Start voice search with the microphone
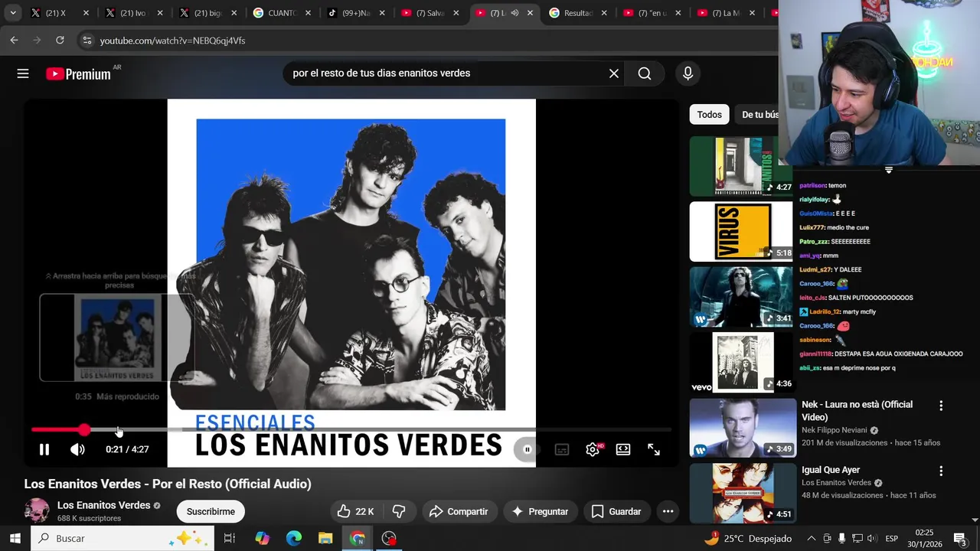 pyautogui.click(x=688, y=73)
